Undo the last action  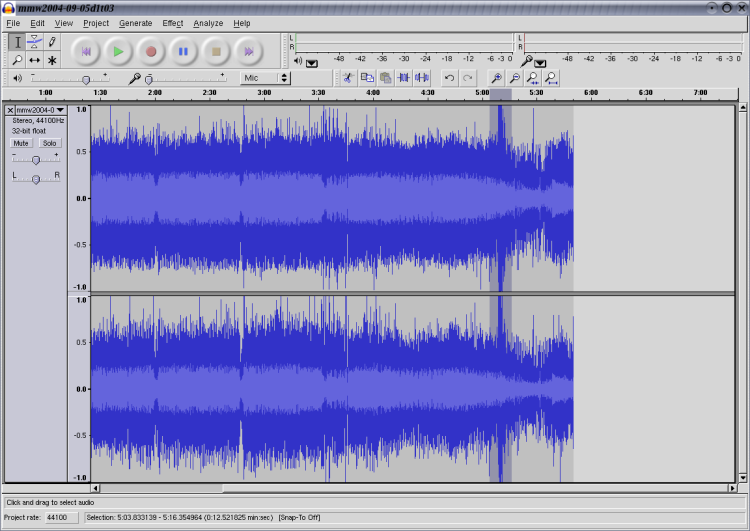449,77
